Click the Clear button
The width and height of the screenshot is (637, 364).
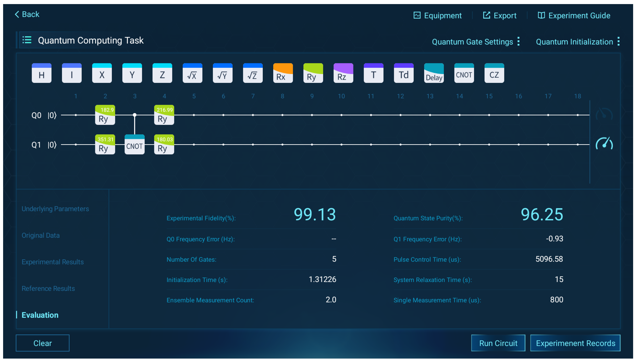tap(43, 343)
